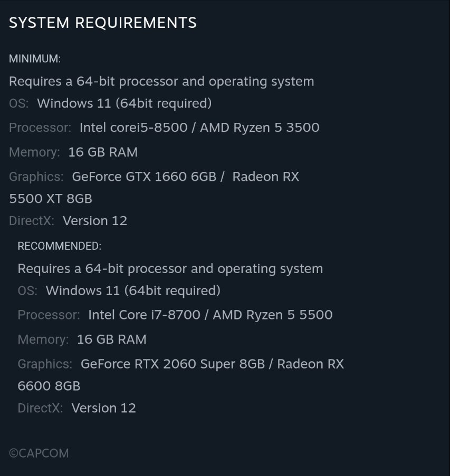Click the minimum Memory label
The width and height of the screenshot is (450, 476).
tap(34, 152)
